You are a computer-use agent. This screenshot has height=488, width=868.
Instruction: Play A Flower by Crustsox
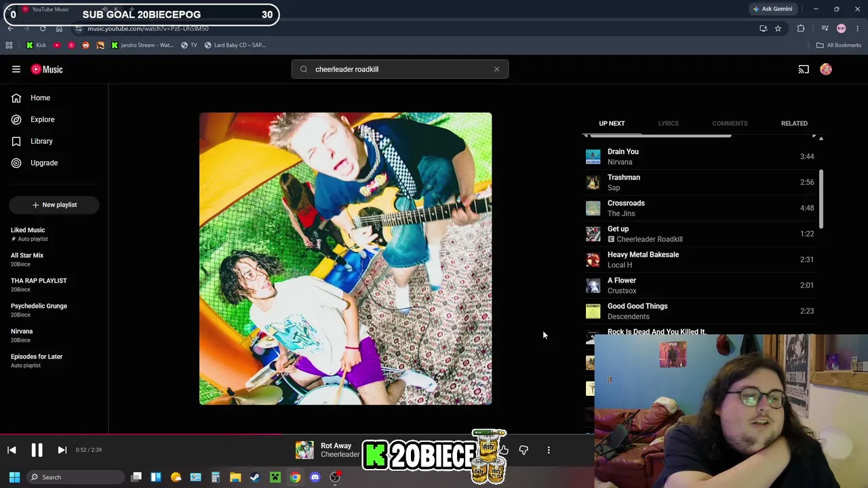pos(701,285)
